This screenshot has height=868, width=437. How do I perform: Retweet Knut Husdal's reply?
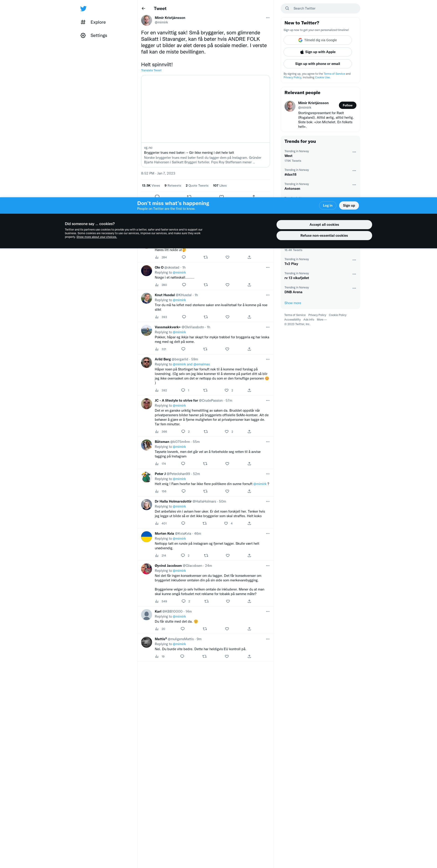(x=206, y=317)
